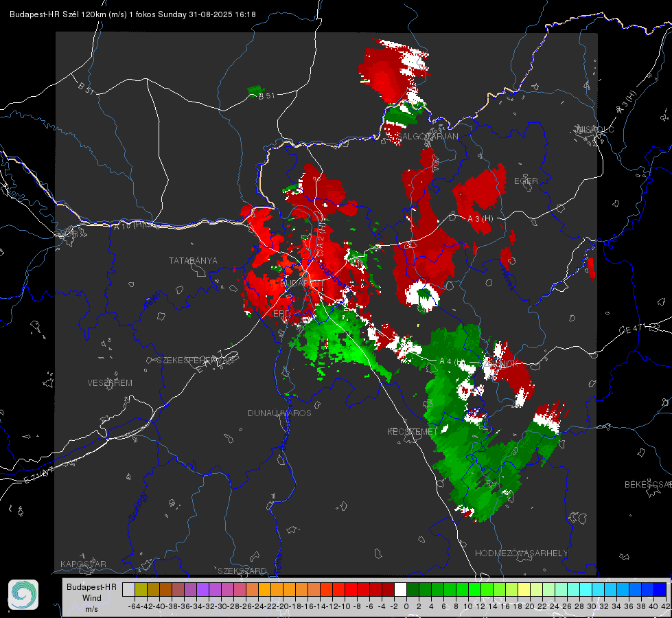Click the SALGÓTARJÁN city label
Image resolution: width=672 pixels, height=618 pixels.
click(427, 137)
